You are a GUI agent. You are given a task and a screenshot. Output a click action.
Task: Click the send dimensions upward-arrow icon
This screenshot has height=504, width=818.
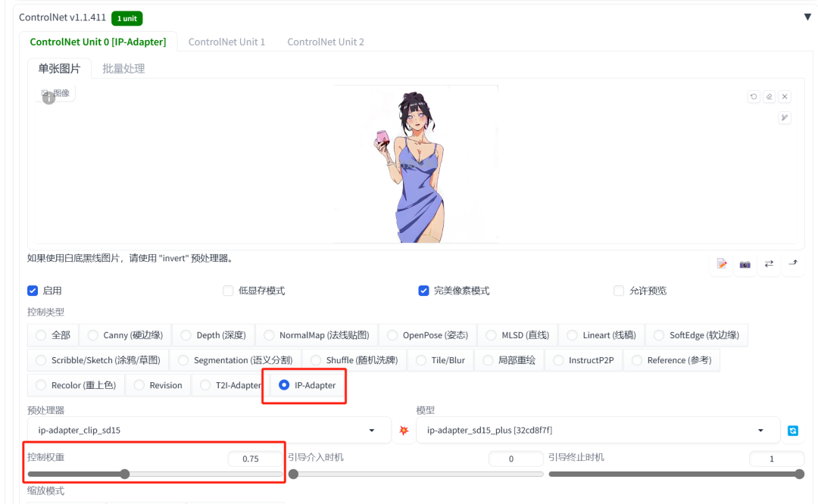coord(793,264)
